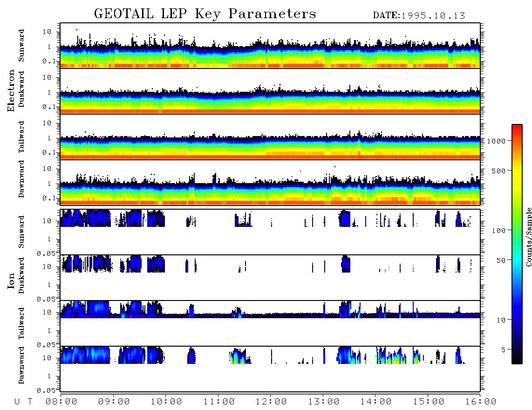The image size is (532, 410).
Task: Click the "15:00" time tick label
Action: pyautogui.click(x=429, y=402)
